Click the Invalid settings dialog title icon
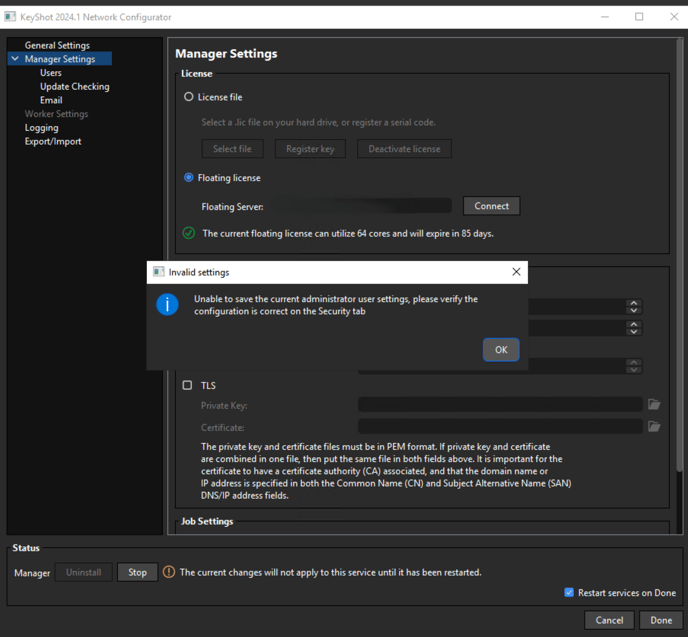 coord(158,272)
